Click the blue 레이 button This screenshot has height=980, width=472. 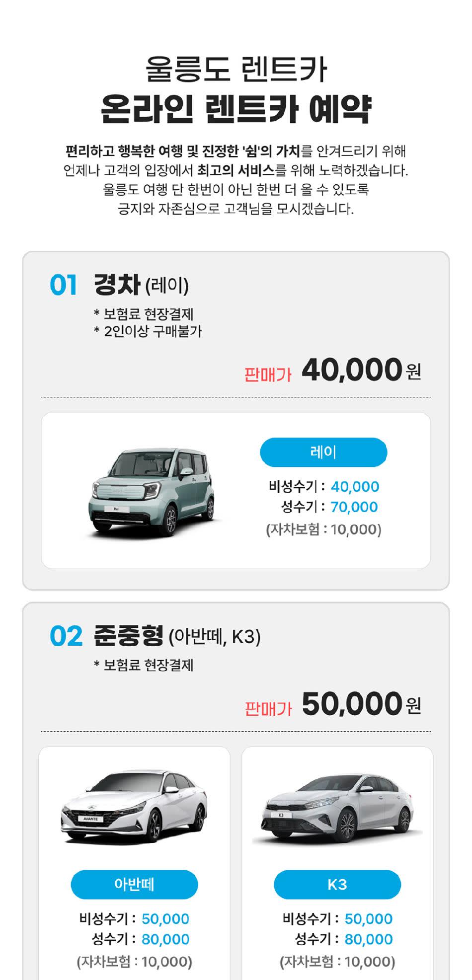click(x=323, y=452)
